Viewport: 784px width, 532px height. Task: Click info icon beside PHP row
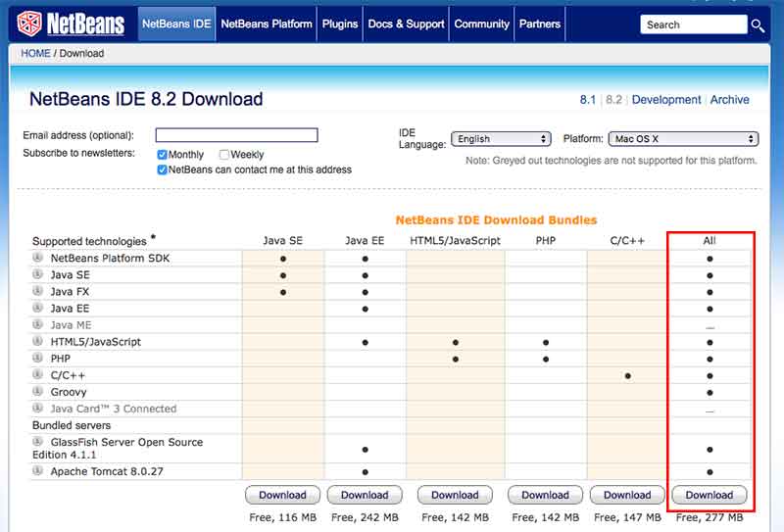point(37,358)
